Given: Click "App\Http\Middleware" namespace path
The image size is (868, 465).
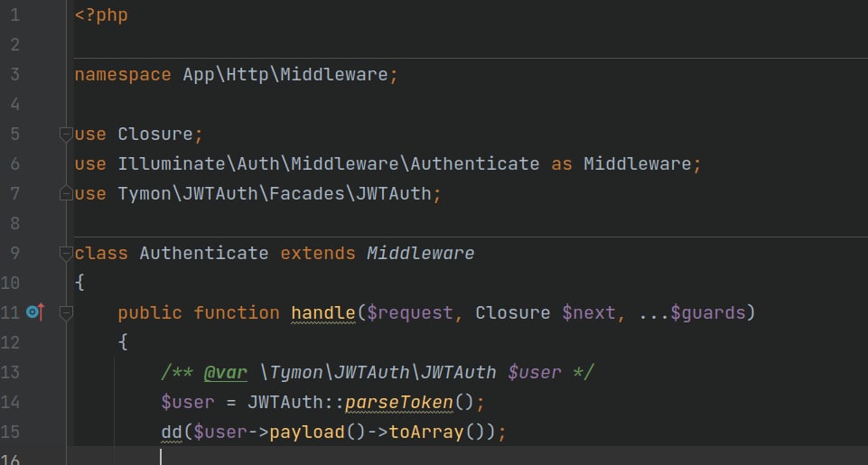Looking at the screenshot, I should click(x=285, y=74).
